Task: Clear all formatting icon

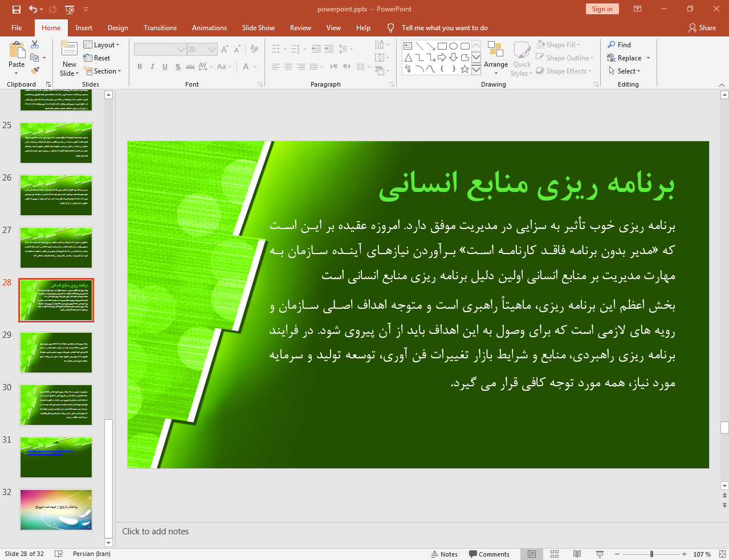Action: pos(254,50)
